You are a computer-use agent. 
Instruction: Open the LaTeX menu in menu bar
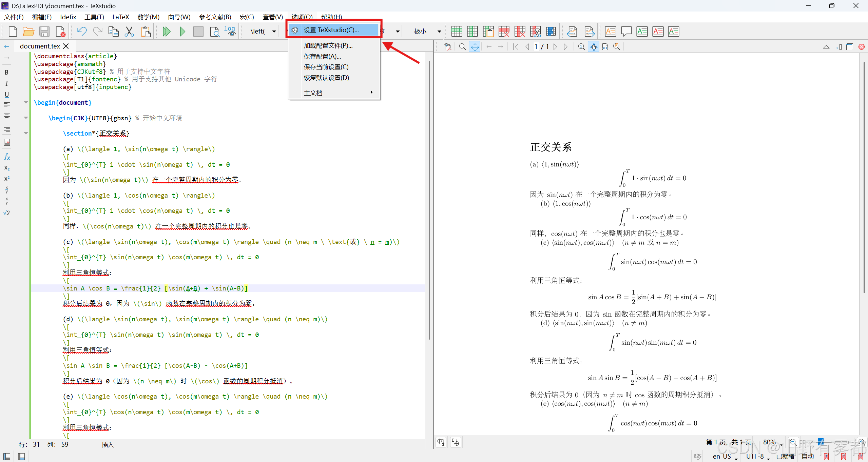[x=120, y=17]
